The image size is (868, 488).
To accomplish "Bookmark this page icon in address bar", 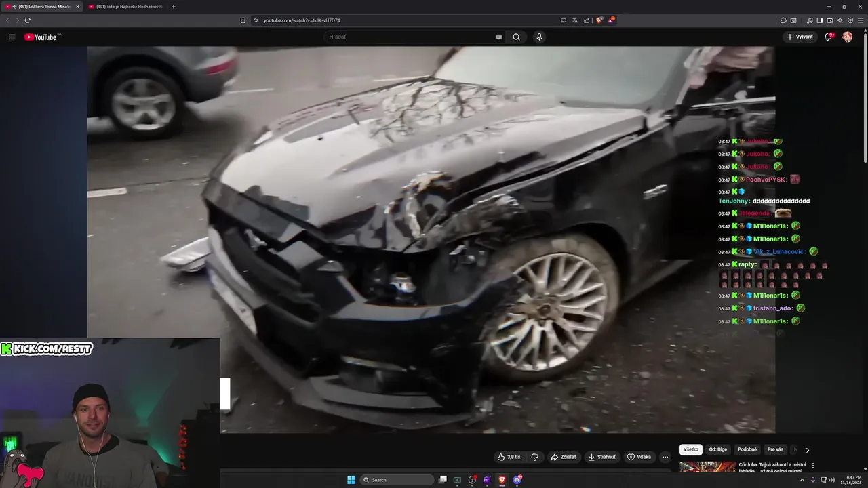I will click(x=243, y=20).
